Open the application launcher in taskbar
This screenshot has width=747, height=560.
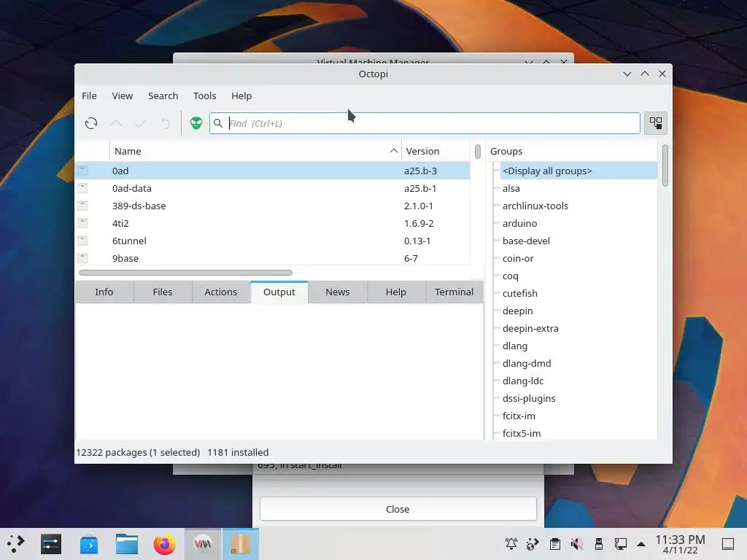coord(16,544)
